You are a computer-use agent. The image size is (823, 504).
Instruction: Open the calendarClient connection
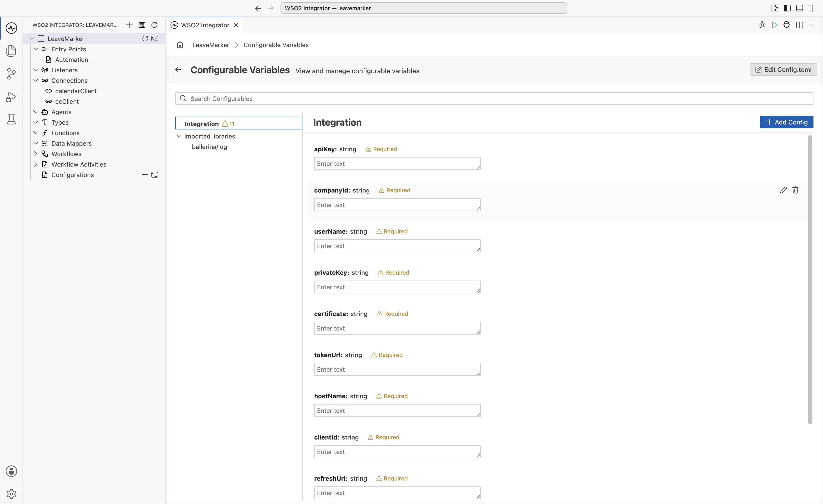pyautogui.click(x=76, y=91)
